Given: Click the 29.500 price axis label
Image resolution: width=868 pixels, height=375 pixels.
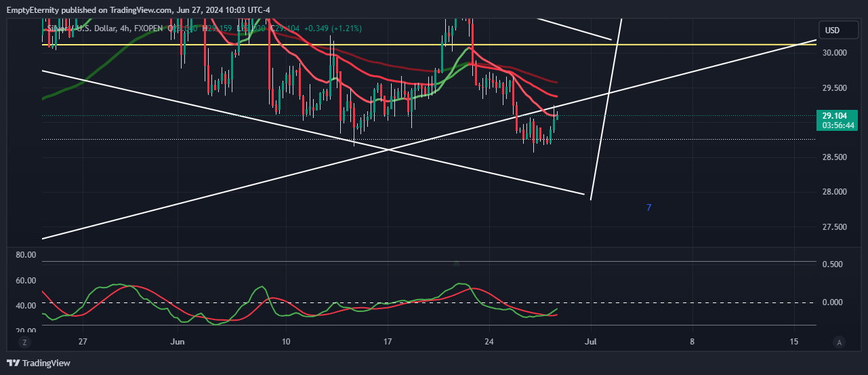Looking at the screenshot, I should pyautogui.click(x=834, y=88).
